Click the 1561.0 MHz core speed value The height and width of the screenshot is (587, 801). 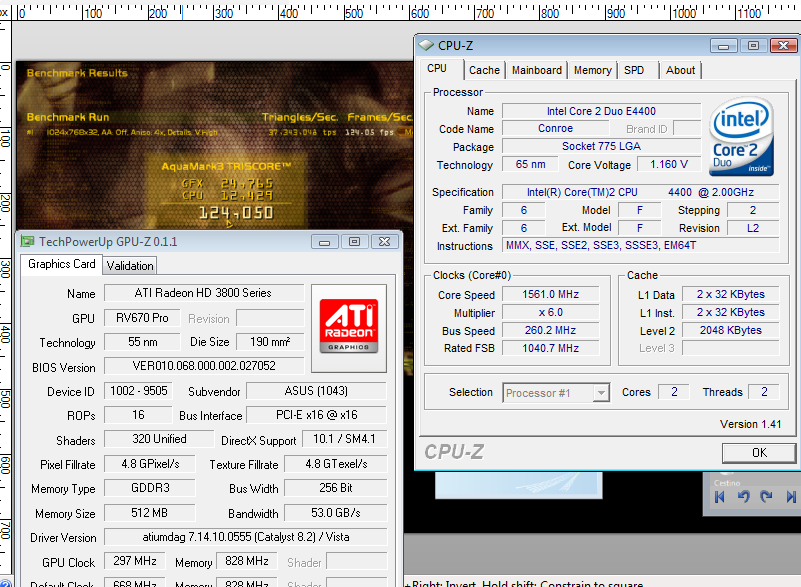pyautogui.click(x=551, y=294)
